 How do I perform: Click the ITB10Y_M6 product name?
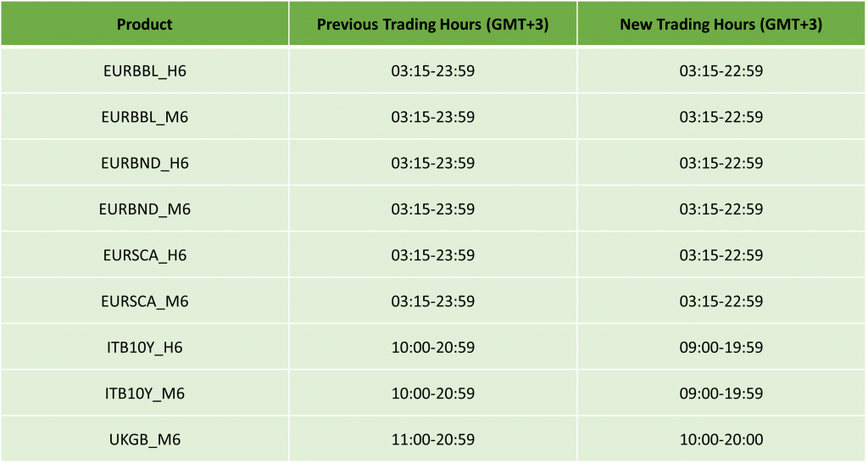(x=144, y=393)
